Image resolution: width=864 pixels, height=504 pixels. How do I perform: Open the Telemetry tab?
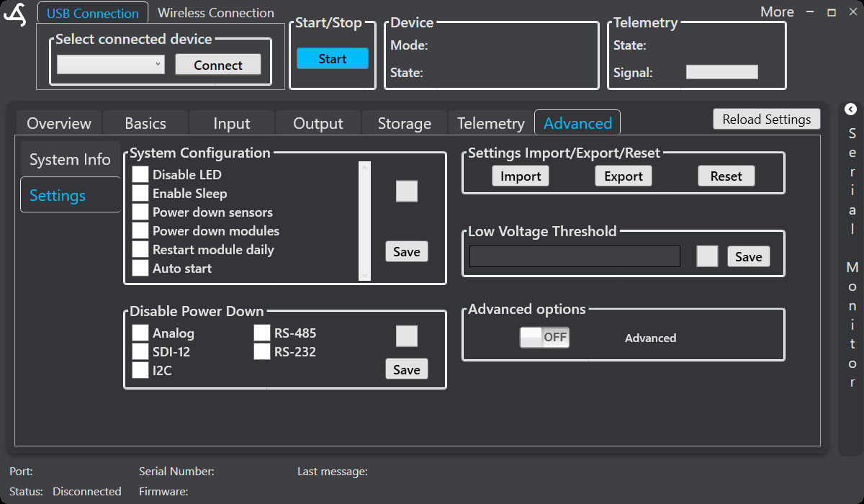491,123
